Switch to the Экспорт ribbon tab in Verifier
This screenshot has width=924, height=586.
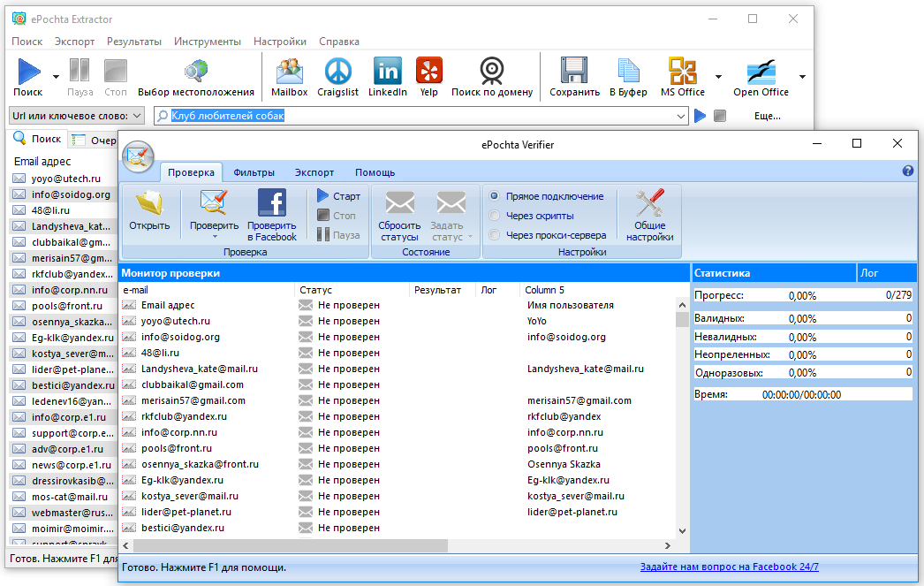[314, 172]
